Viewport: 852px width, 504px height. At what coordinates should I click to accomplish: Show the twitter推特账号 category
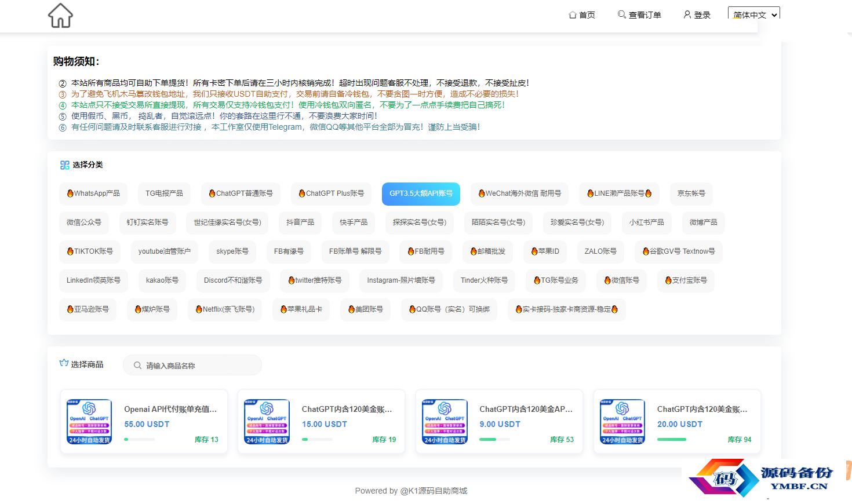click(315, 280)
